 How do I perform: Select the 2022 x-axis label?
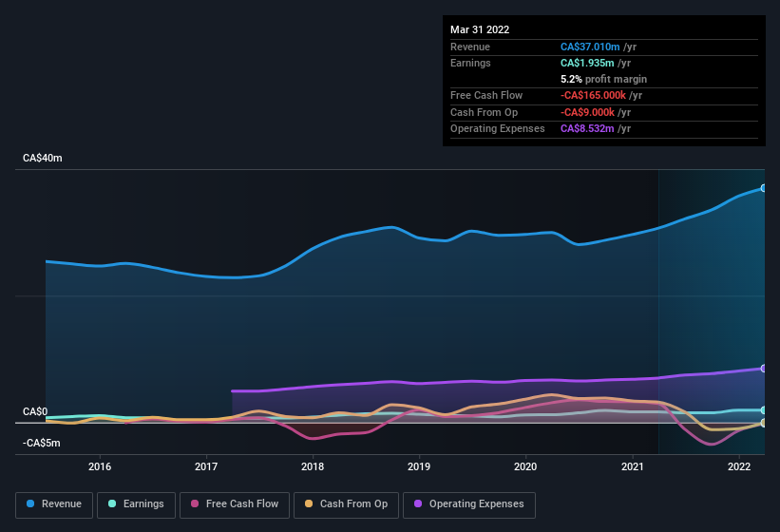coord(739,466)
